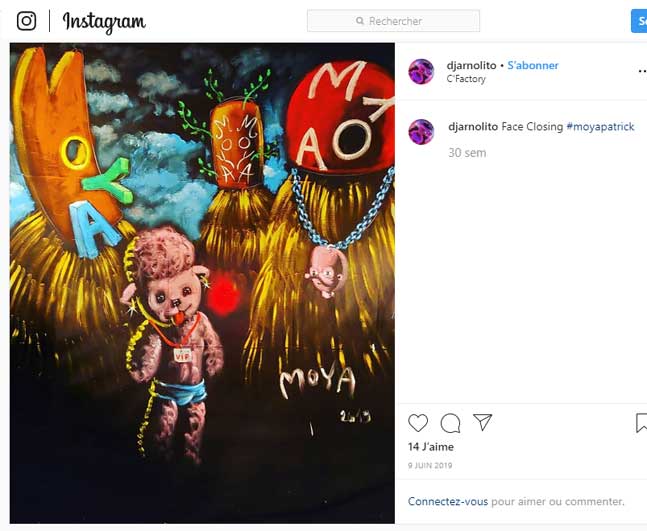Click the comment speech bubble icon

tap(450, 423)
